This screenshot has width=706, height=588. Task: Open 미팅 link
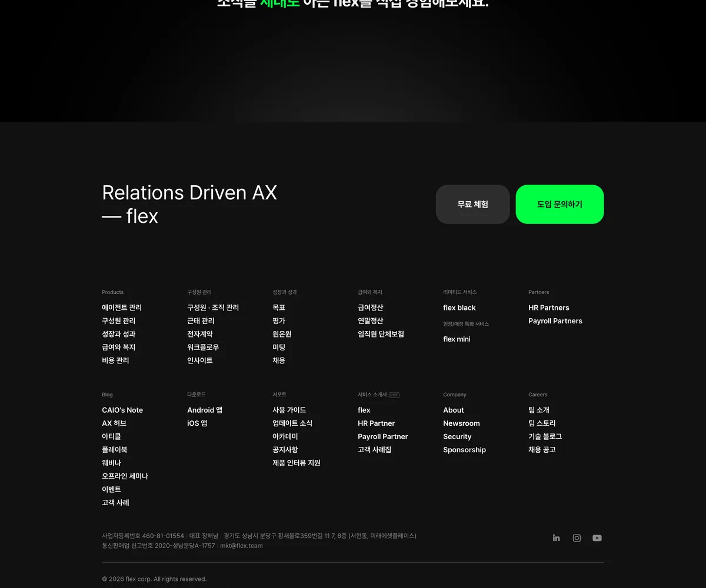pyautogui.click(x=279, y=348)
